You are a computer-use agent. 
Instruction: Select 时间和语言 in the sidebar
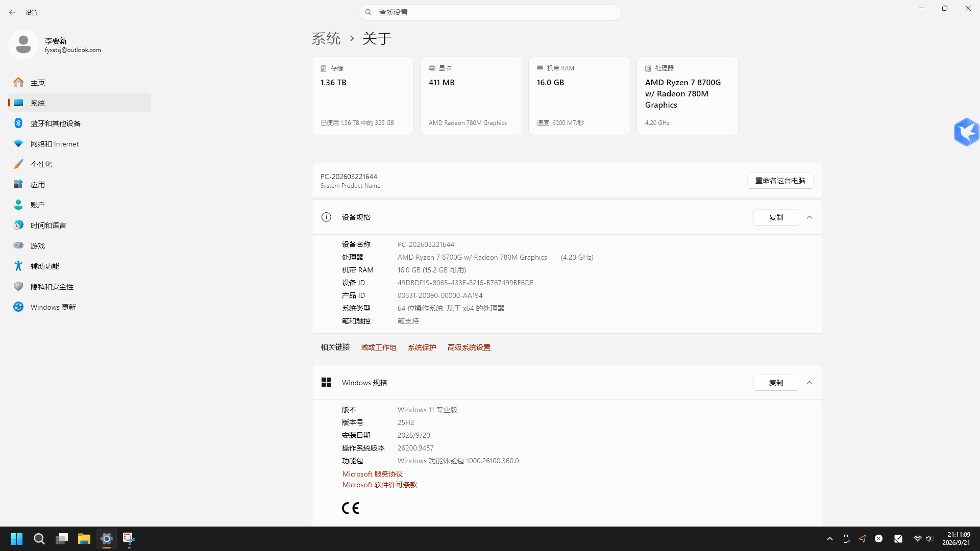pyautogui.click(x=80, y=225)
